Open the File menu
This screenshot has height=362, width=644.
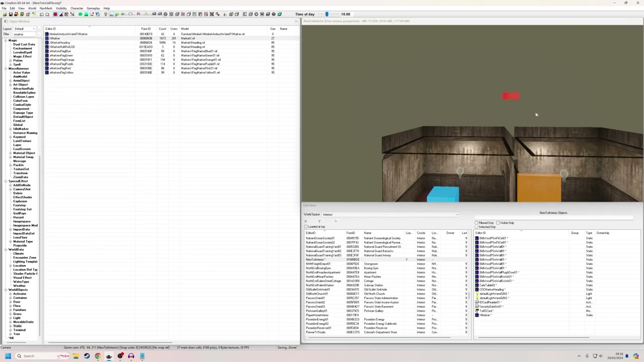[x=4, y=9]
